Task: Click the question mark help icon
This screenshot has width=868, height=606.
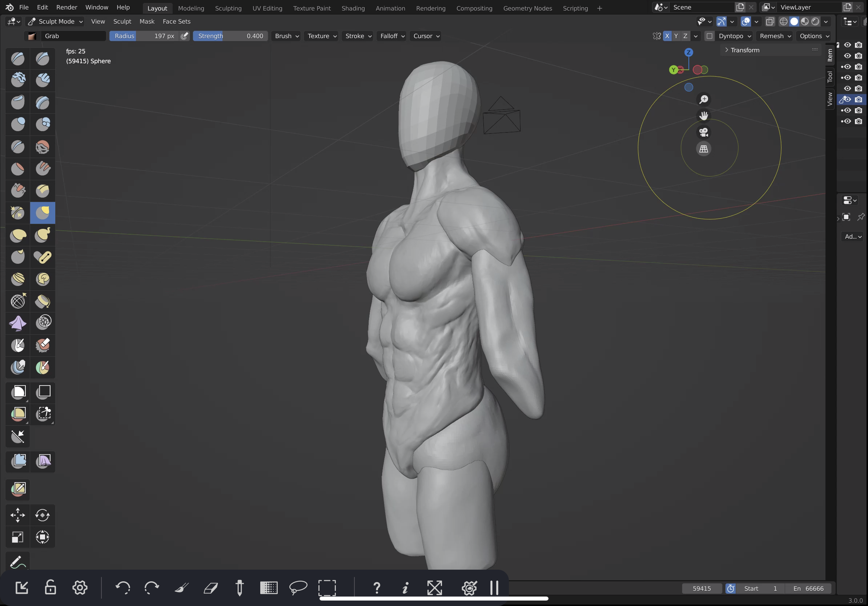Action: pos(377,588)
